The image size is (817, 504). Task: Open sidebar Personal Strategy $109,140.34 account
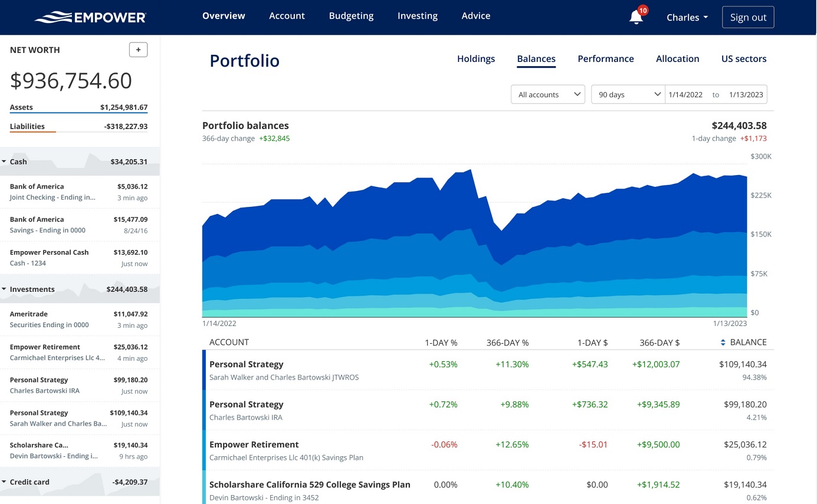80,419
